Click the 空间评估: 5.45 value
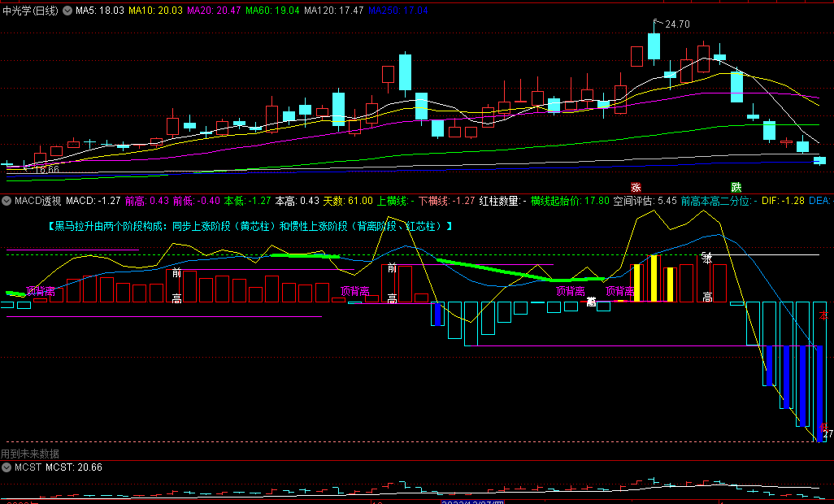This screenshot has height=504, width=834. (645, 201)
